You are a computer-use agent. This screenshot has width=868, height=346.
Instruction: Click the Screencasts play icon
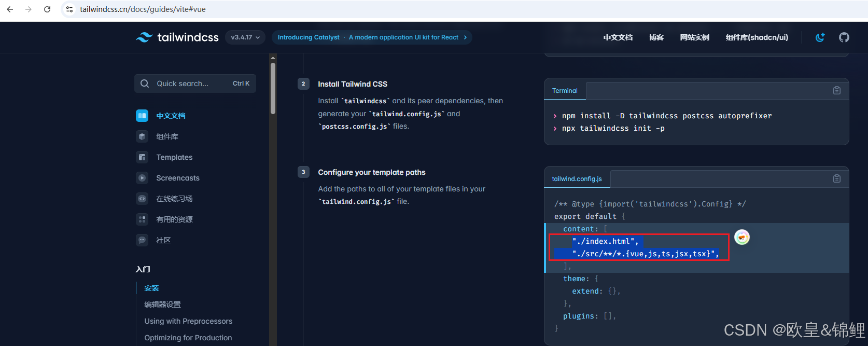[142, 178]
